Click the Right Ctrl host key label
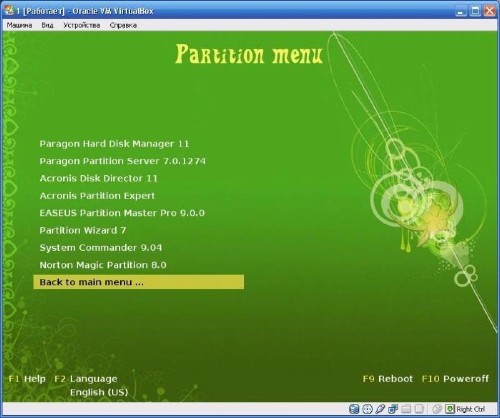Screen dimensions: 500x418 coord(471,409)
